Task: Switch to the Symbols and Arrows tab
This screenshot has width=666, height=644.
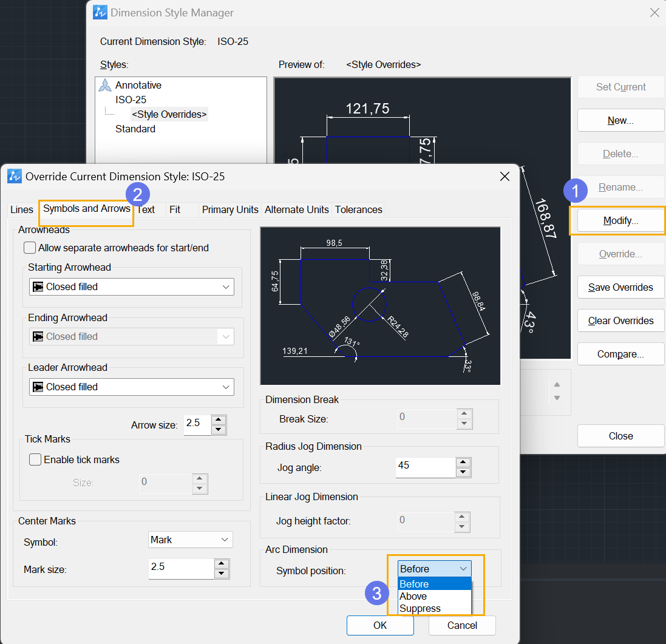Action: click(87, 209)
